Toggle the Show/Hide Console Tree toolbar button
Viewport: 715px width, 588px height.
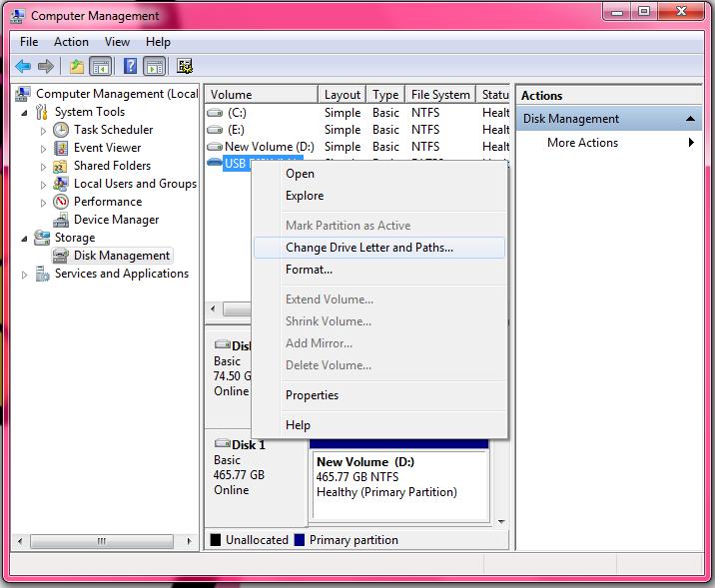(x=100, y=67)
